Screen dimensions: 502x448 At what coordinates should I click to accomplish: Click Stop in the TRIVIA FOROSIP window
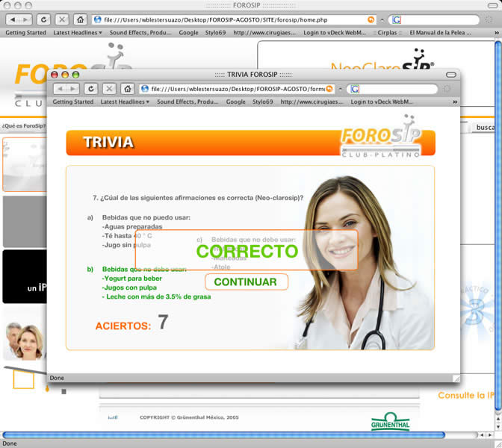[x=109, y=89]
